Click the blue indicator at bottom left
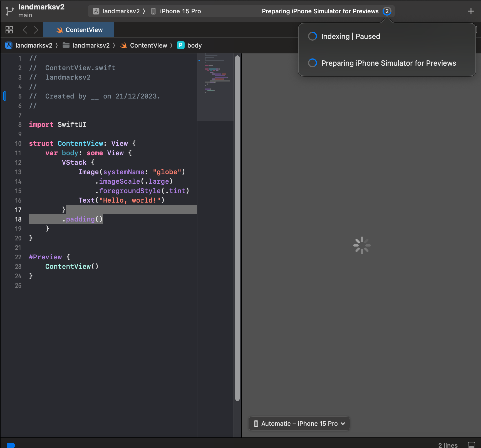Screen dimensions: 481x448 [11, 445]
